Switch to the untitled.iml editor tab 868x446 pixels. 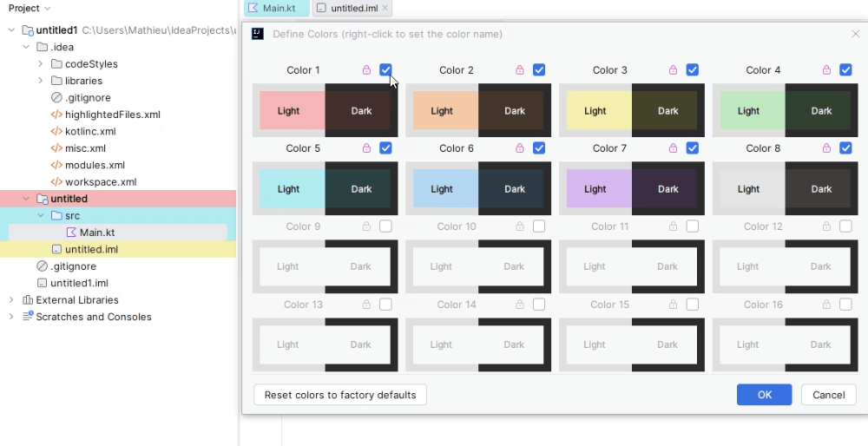pos(352,9)
